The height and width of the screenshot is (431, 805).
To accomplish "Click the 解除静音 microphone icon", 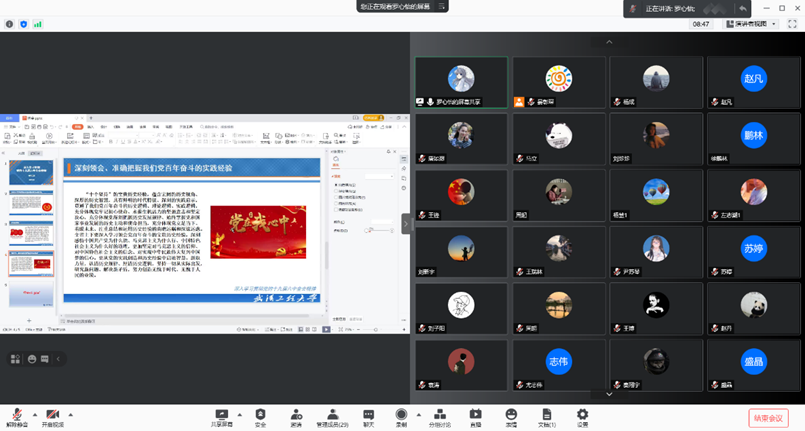I will click(x=17, y=414).
